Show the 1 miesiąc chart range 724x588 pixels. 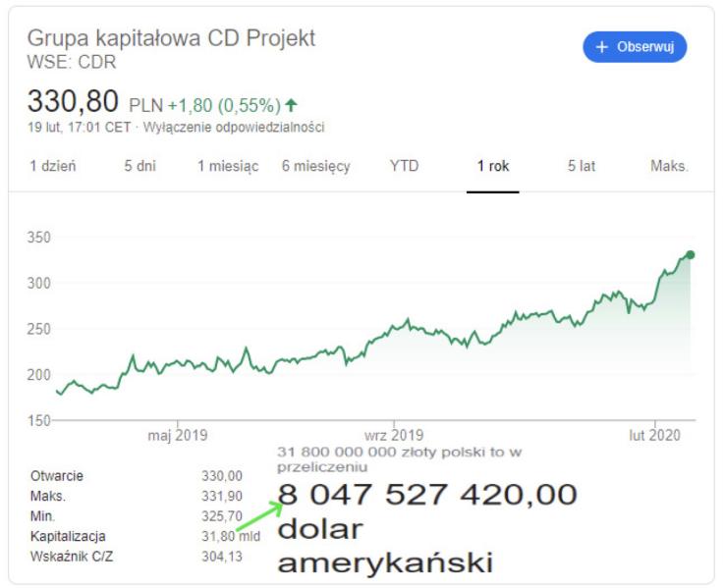click(x=228, y=166)
